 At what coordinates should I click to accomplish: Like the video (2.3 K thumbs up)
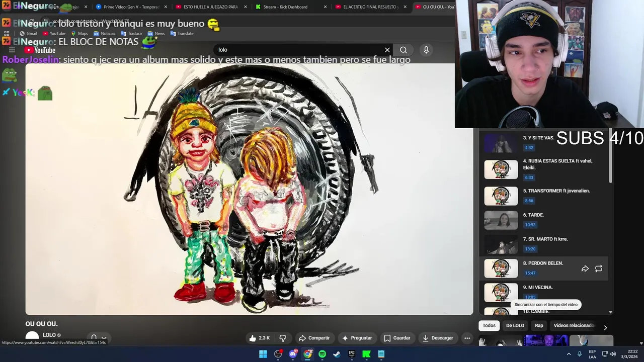click(x=260, y=338)
